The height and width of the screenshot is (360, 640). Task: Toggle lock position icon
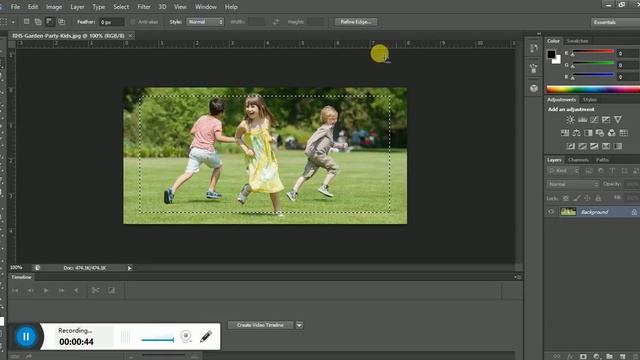(x=587, y=198)
